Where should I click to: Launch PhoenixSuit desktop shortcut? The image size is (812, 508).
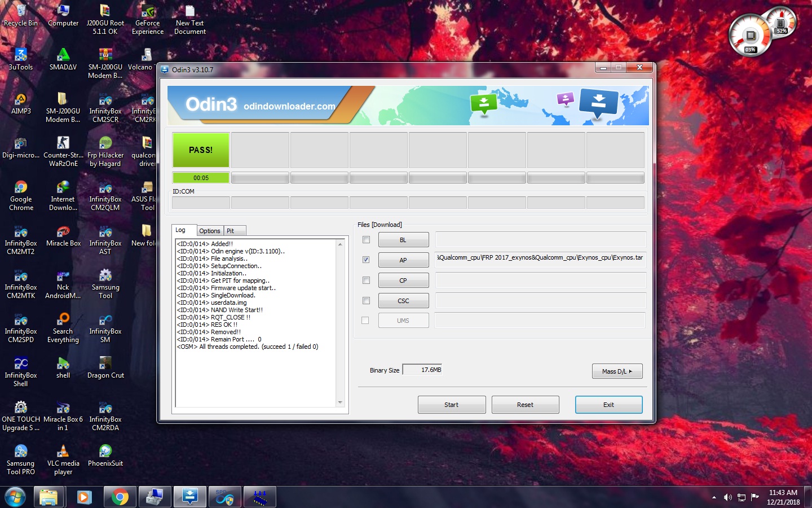[x=105, y=456]
